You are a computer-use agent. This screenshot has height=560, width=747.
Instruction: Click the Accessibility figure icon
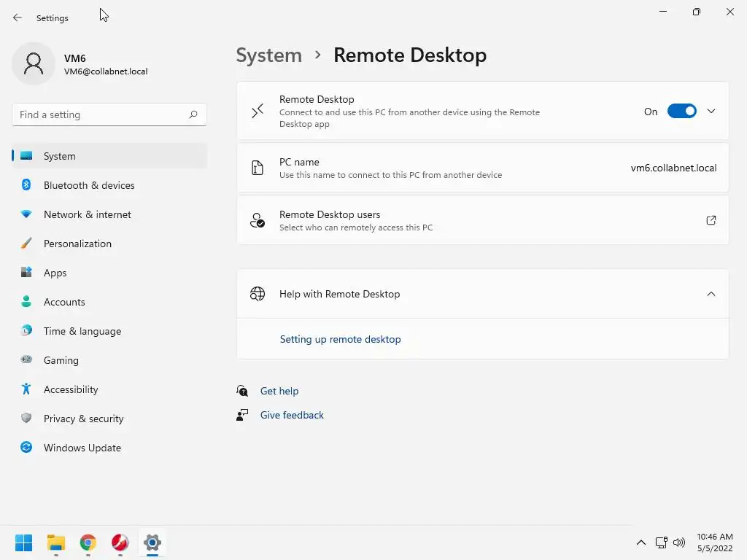pos(26,389)
